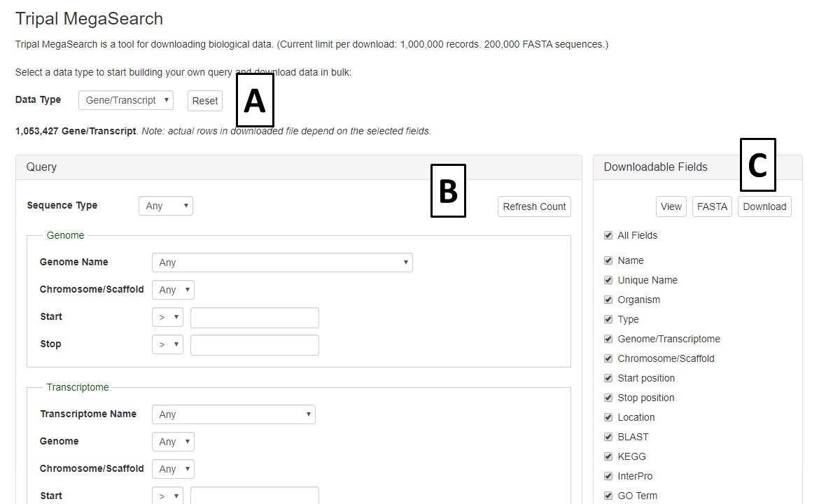Click the Transcriptome Start value input field
Viewport: 819px width, 504px height.
coord(254,496)
